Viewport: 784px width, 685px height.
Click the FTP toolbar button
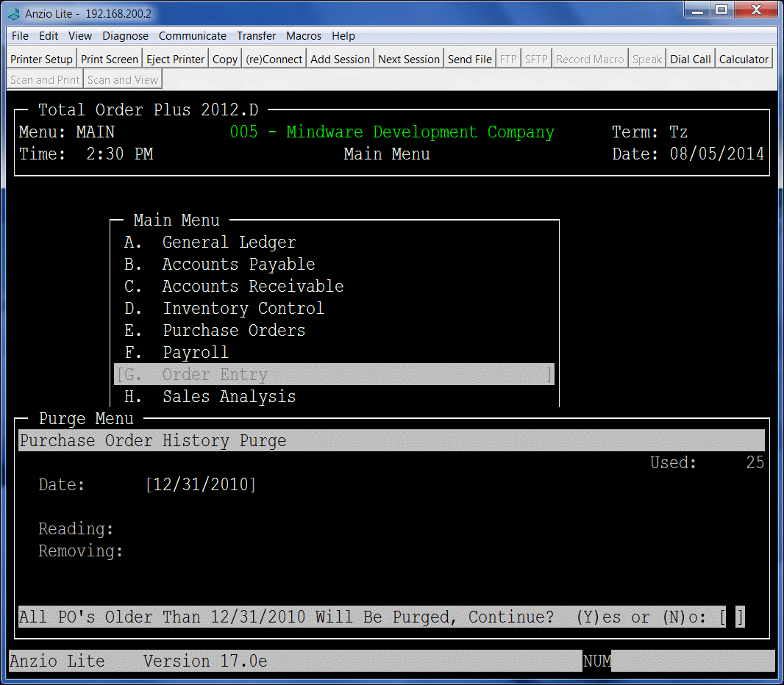pos(508,59)
